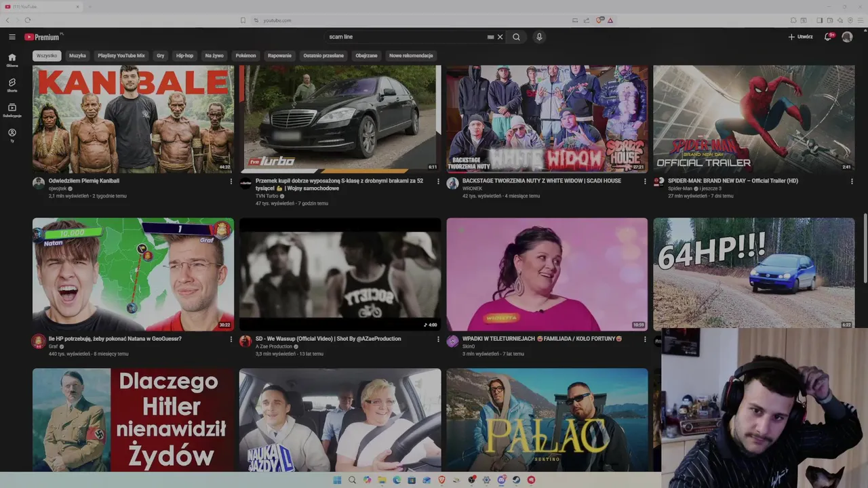Image resolution: width=868 pixels, height=488 pixels.
Task: Clear the search box with the X
Action: [x=500, y=37]
